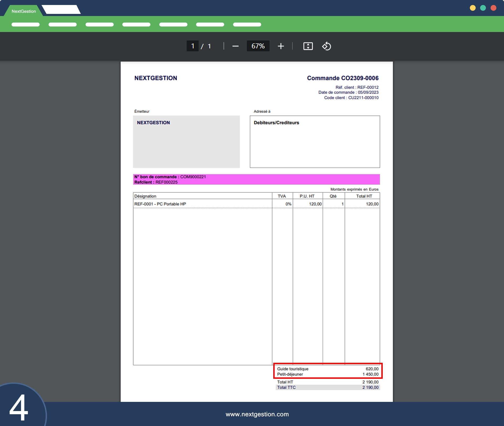Click the red window control dot
This screenshot has width=504, height=426.
(493, 8)
